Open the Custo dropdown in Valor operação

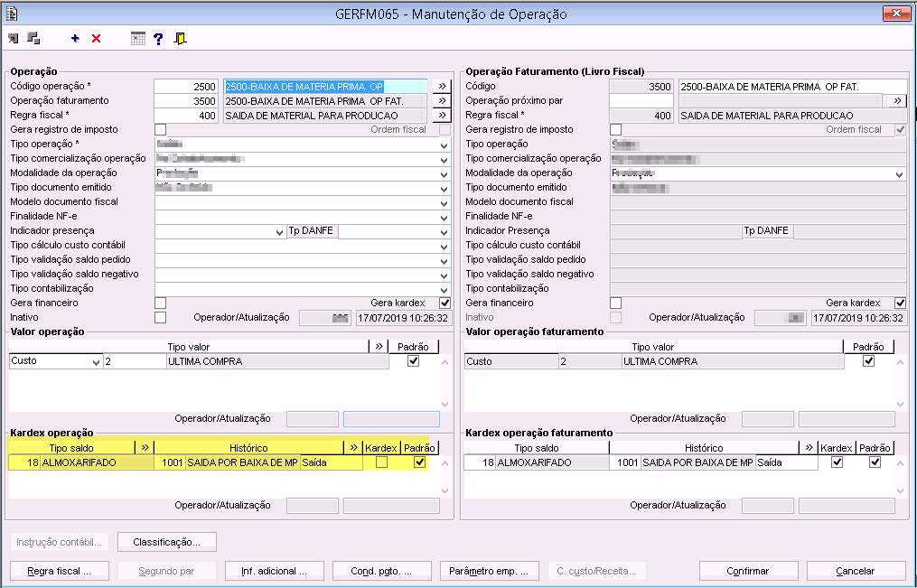[96, 362]
